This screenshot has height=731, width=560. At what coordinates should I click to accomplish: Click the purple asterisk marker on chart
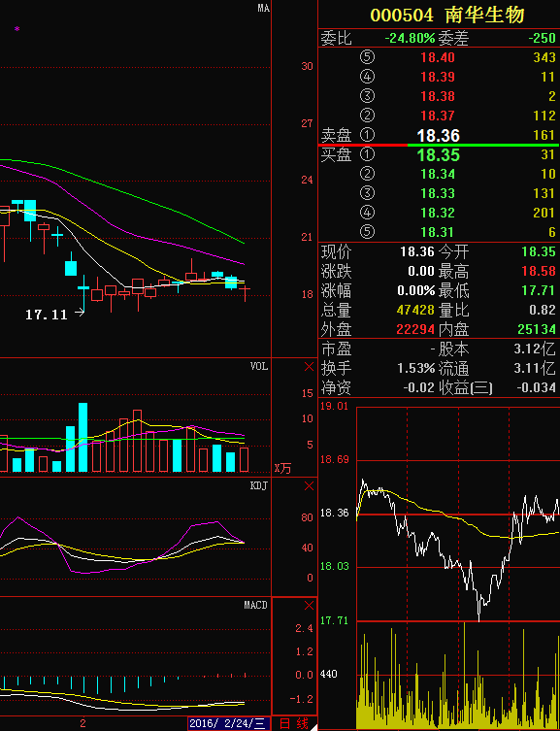click(x=17, y=29)
